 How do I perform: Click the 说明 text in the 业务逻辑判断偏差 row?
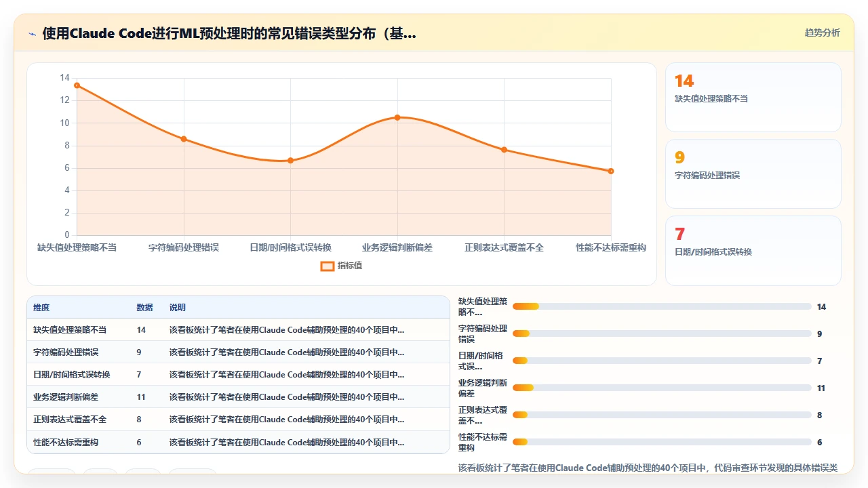click(287, 397)
